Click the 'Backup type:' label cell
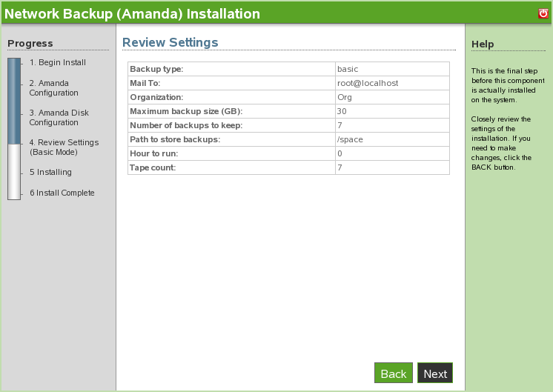This screenshot has height=392, width=553. 231,69
